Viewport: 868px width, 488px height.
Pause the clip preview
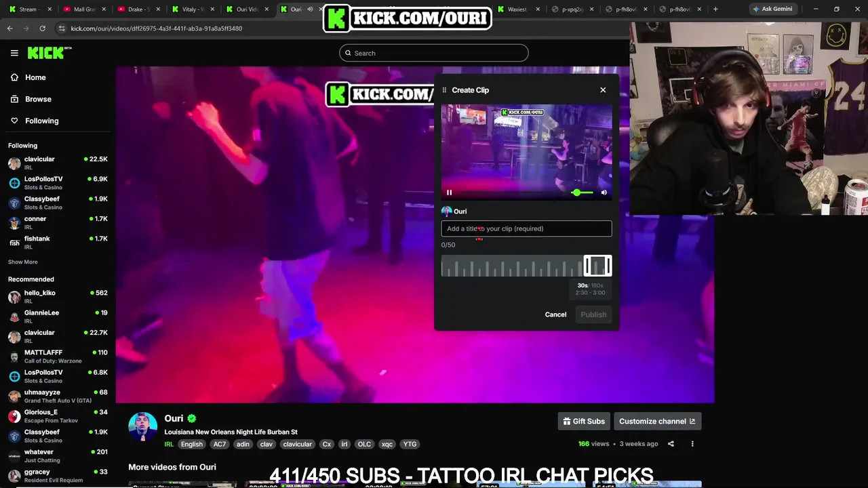click(449, 192)
